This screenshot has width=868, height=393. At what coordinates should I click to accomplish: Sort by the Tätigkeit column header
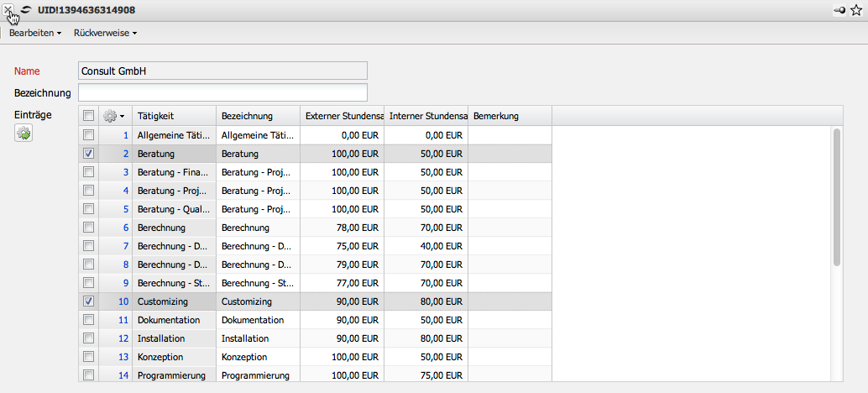(x=174, y=116)
